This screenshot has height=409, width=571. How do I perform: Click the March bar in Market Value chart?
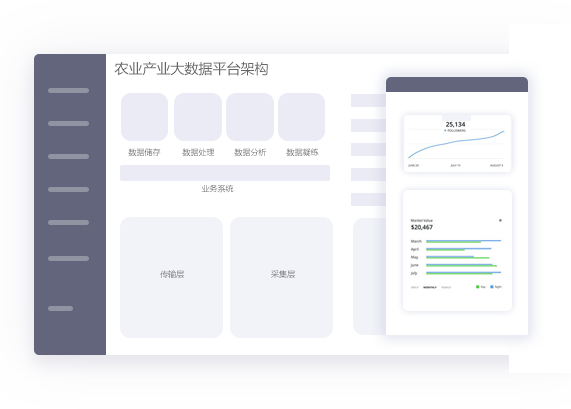click(464, 241)
